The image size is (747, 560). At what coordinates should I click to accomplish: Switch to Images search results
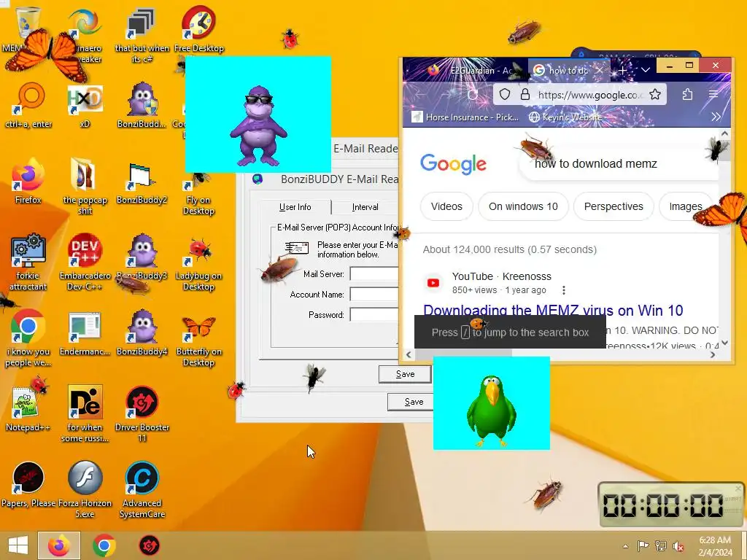686,206
